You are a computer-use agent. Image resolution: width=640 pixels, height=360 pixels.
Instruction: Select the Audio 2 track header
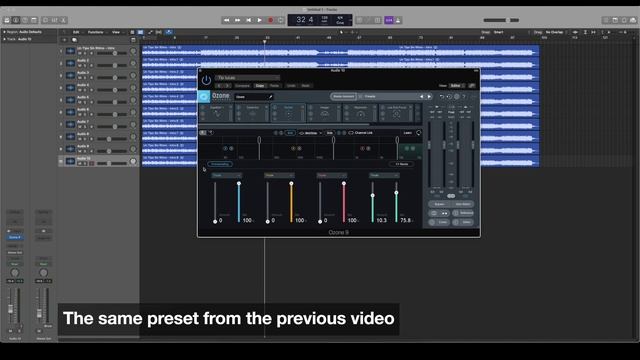(98, 63)
